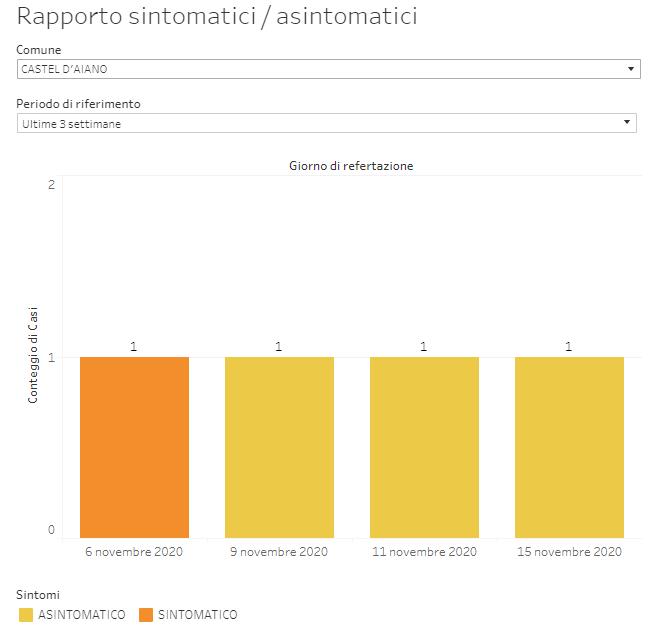The width and height of the screenshot is (650, 638).
Task: Open the Comune dropdown showing CASTEL D'AIANO
Action: point(320,69)
